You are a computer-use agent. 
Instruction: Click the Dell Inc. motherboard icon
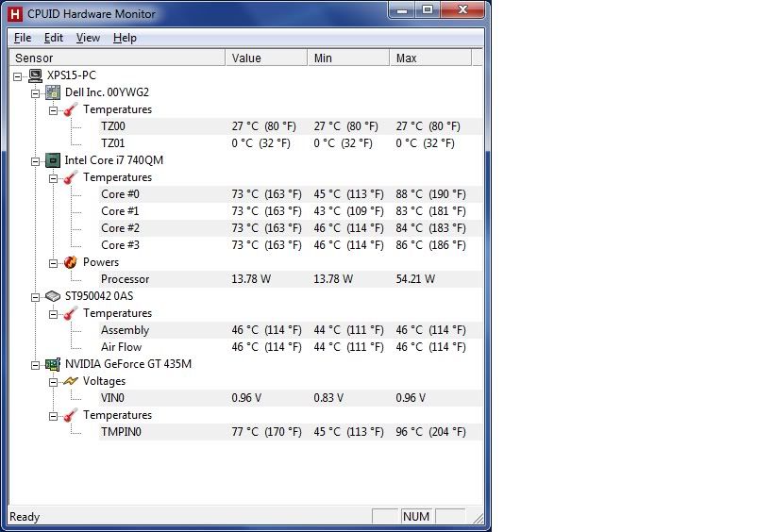pyautogui.click(x=53, y=92)
